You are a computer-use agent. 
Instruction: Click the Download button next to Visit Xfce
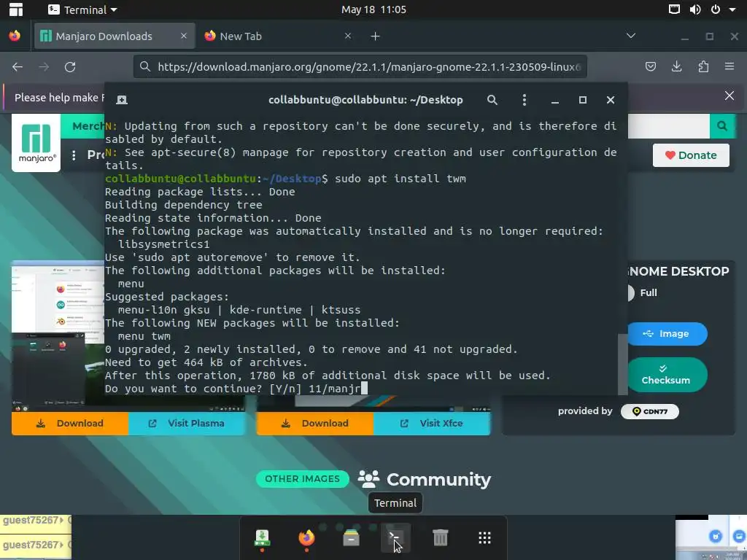click(x=315, y=424)
